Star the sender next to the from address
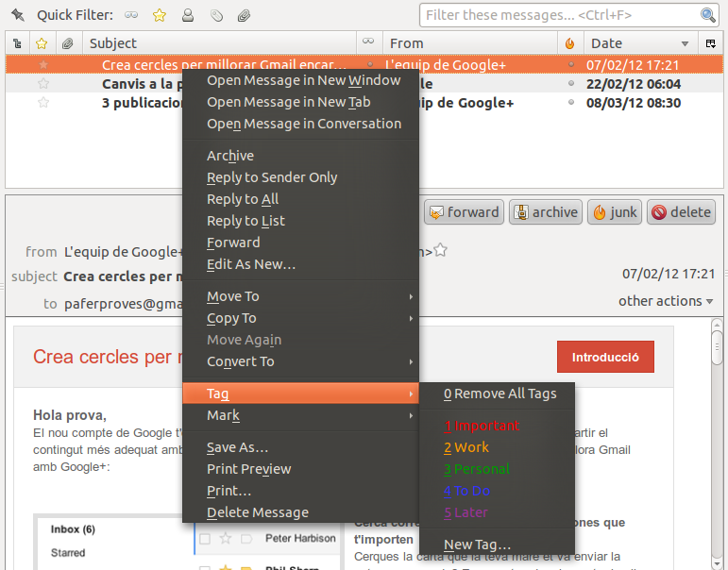This screenshot has height=570, width=728. pos(439,251)
